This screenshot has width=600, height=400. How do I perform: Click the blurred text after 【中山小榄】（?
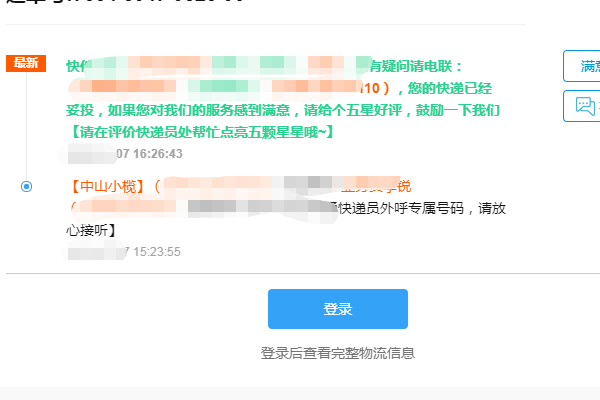(x=281, y=184)
